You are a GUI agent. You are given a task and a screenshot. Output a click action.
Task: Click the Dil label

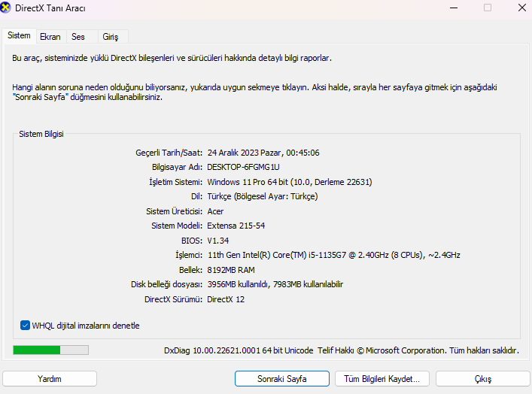pos(197,196)
